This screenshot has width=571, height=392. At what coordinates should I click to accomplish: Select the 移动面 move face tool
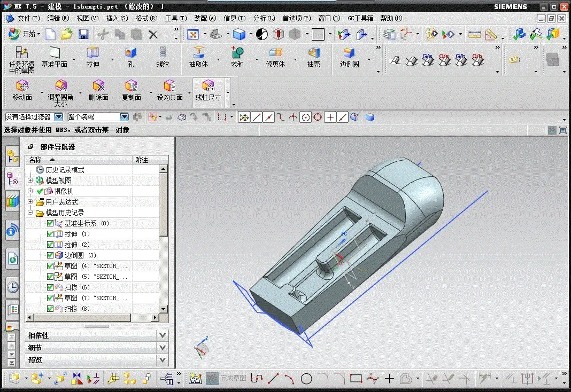[x=22, y=87]
